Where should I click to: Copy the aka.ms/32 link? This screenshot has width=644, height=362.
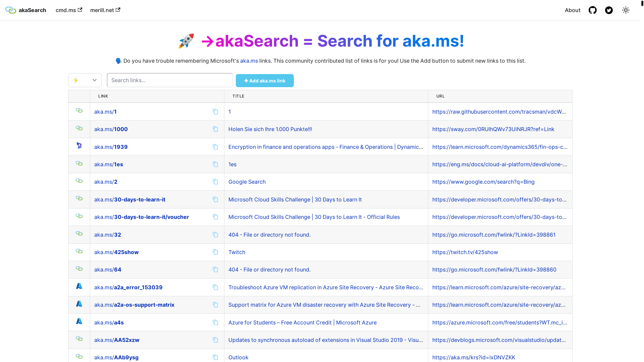point(215,235)
